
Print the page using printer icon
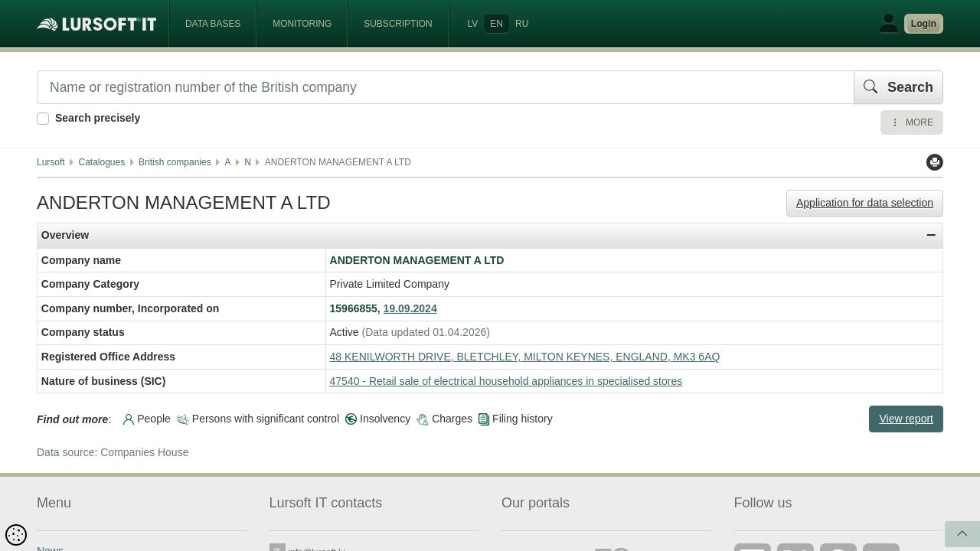click(935, 162)
